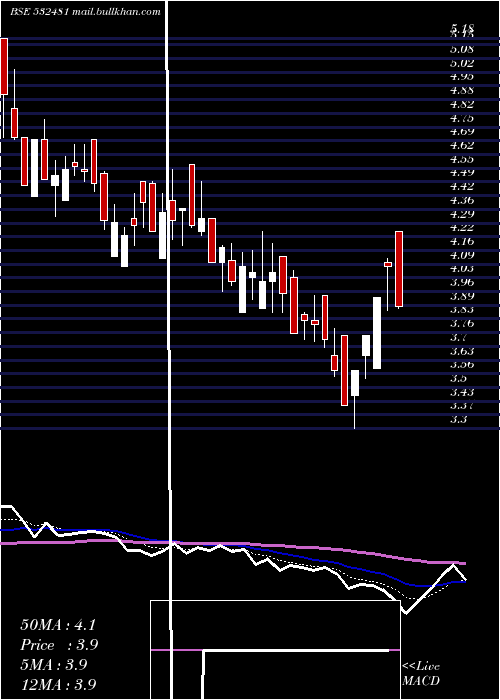Screen dimensions: 500x700
Task: Click the 4.62 price axis label
Action: [x=462, y=145]
